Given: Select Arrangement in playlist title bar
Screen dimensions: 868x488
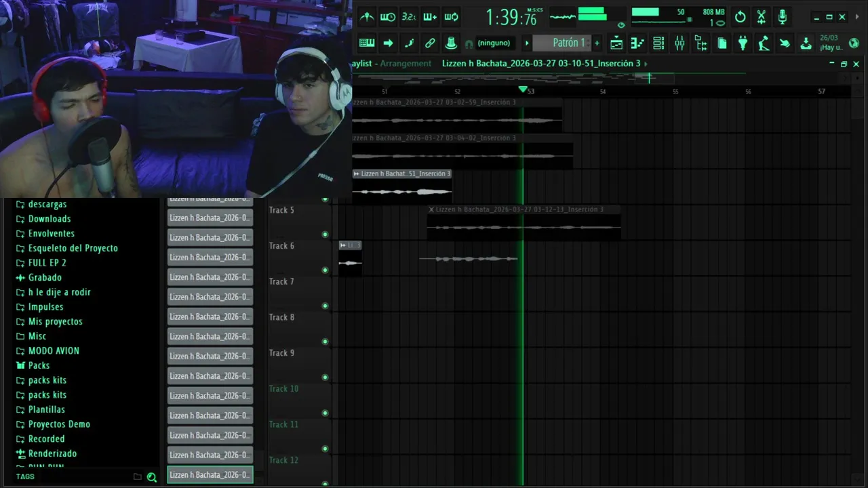Looking at the screenshot, I should [406, 64].
